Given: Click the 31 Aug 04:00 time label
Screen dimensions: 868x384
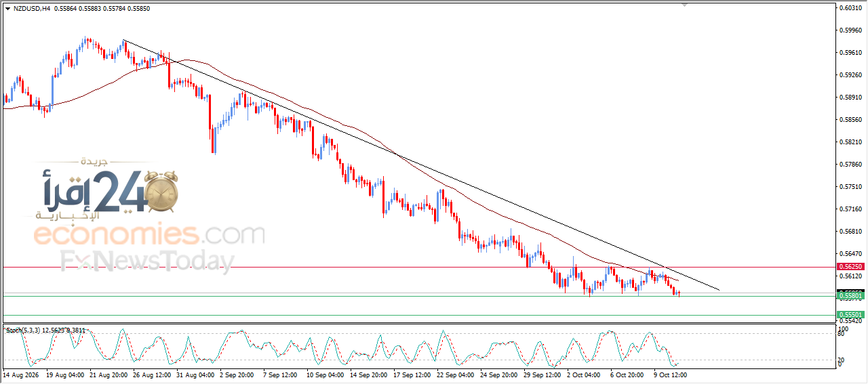Looking at the screenshot, I should pyautogui.click(x=195, y=374).
